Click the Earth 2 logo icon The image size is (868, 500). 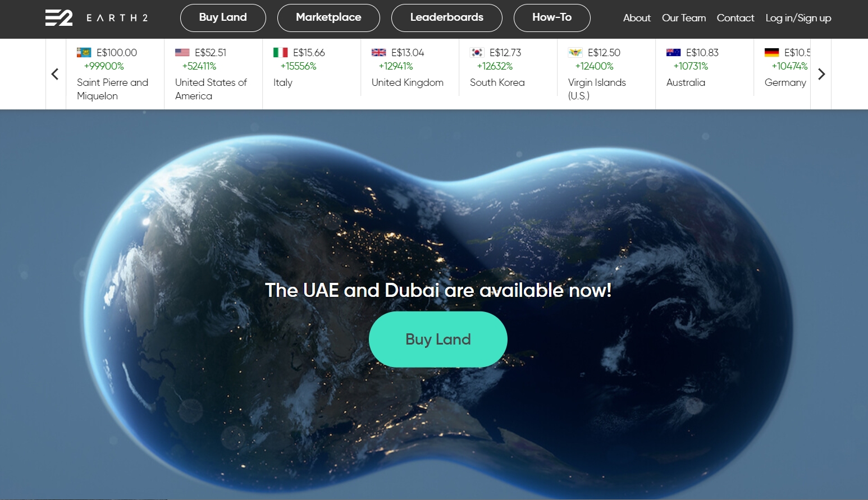59,18
